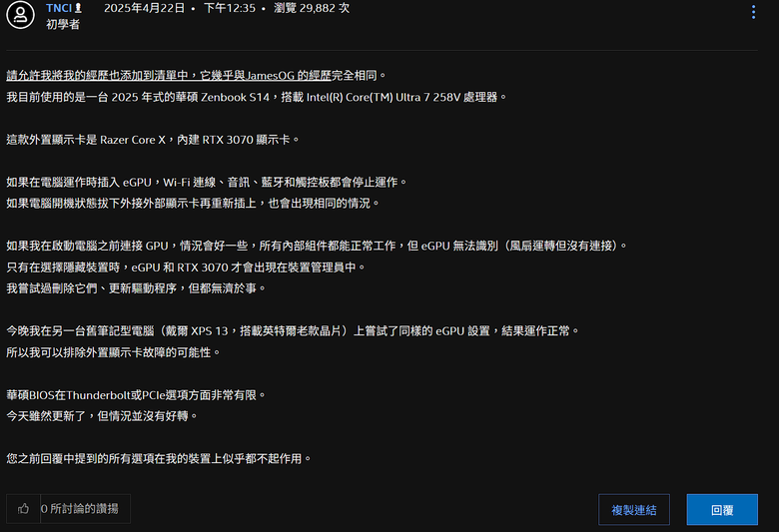Click the 裝置管理員 hidden devices sentence
Screen dimensions: 779x532
pyautogui.click(x=186, y=267)
